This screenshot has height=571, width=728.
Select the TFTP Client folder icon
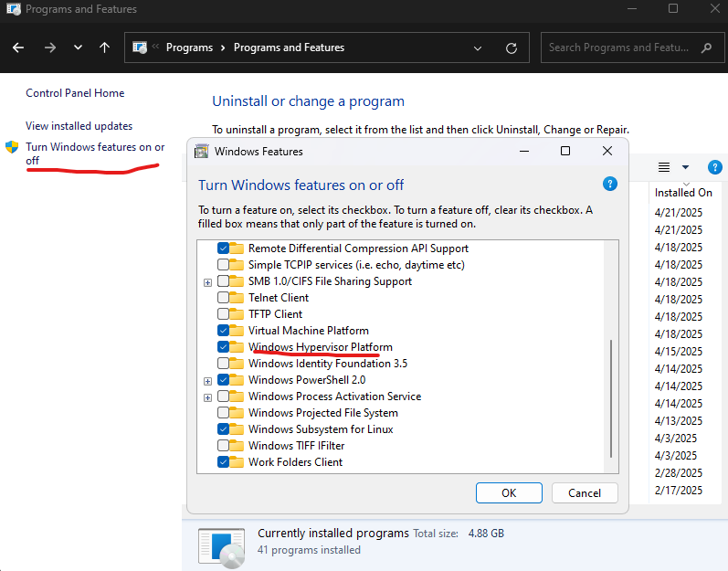[x=237, y=313]
